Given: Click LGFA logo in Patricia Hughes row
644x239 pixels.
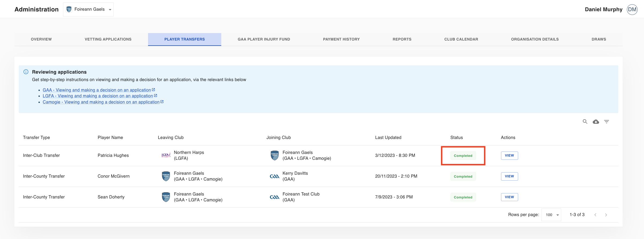Looking at the screenshot, I should coord(166,155).
